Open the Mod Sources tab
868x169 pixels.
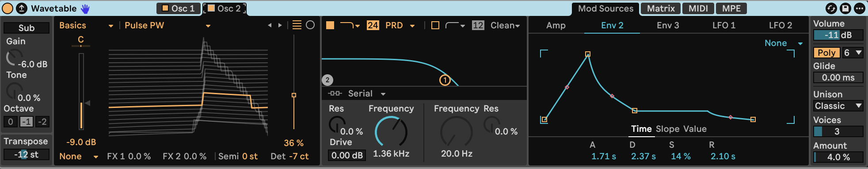(605, 8)
